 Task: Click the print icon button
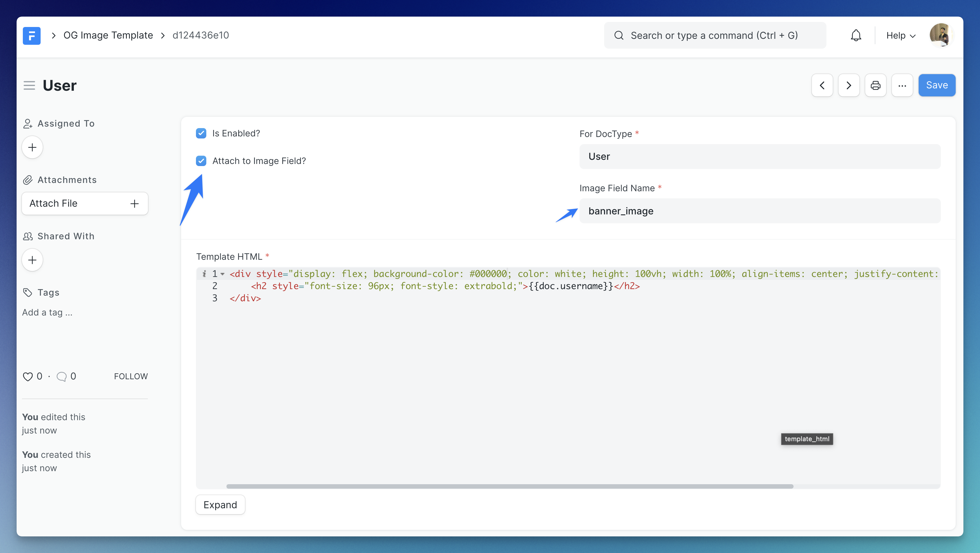click(875, 85)
